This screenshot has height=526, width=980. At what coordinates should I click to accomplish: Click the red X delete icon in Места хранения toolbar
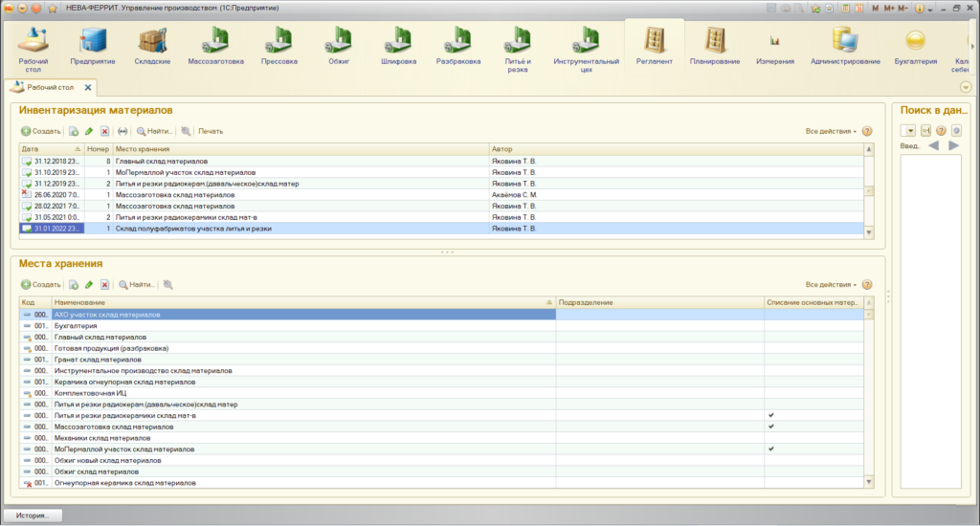tap(104, 284)
